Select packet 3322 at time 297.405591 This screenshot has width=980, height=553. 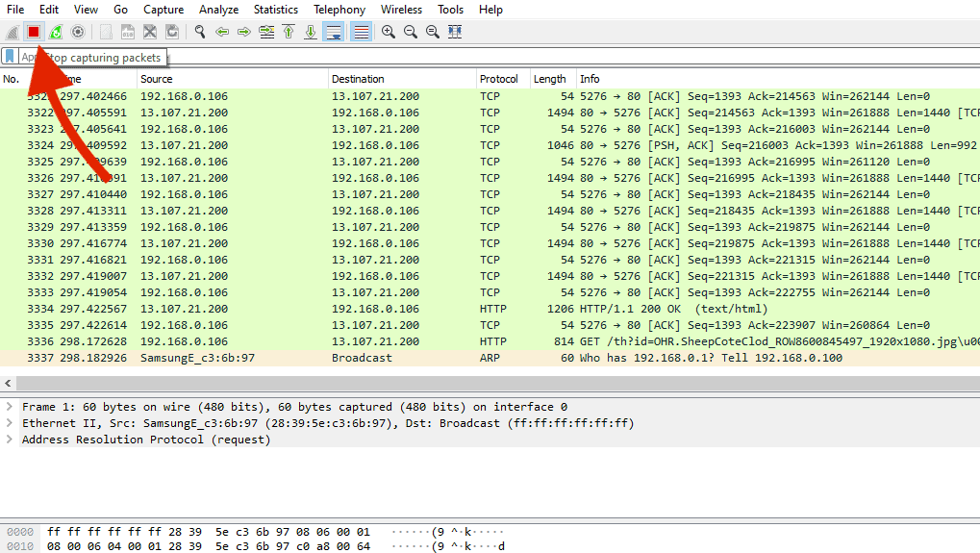[490, 113]
